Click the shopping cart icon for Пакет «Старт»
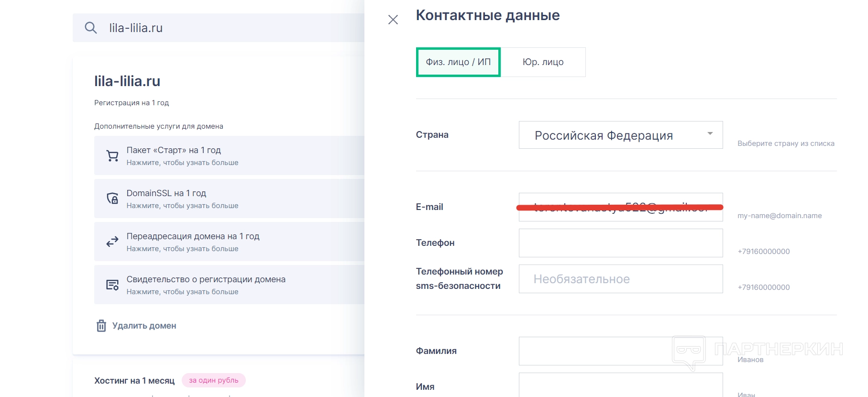 (x=112, y=156)
